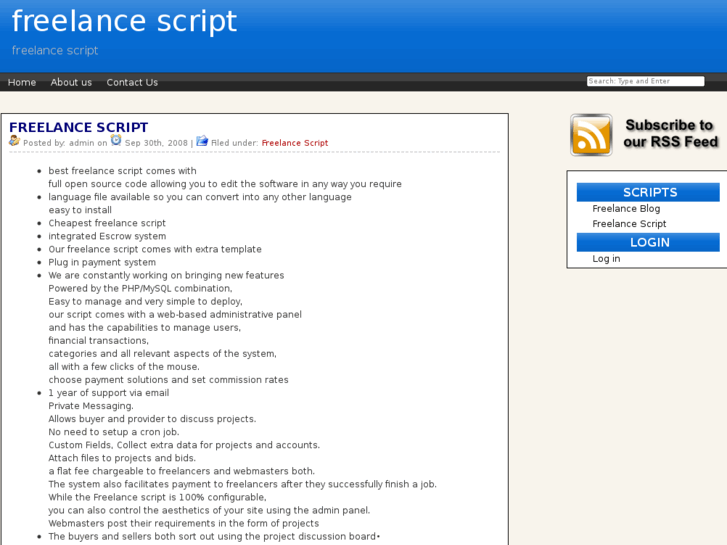Focus the search box in the navigation bar

point(645,81)
